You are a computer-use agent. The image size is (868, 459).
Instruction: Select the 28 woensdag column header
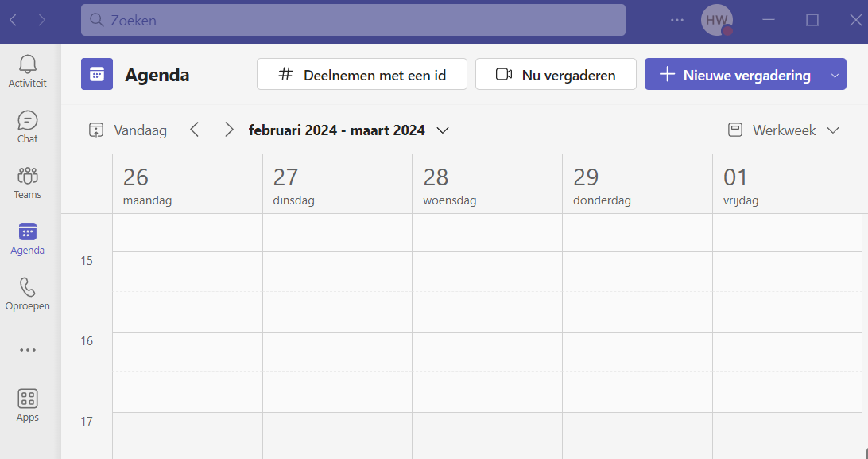point(488,185)
